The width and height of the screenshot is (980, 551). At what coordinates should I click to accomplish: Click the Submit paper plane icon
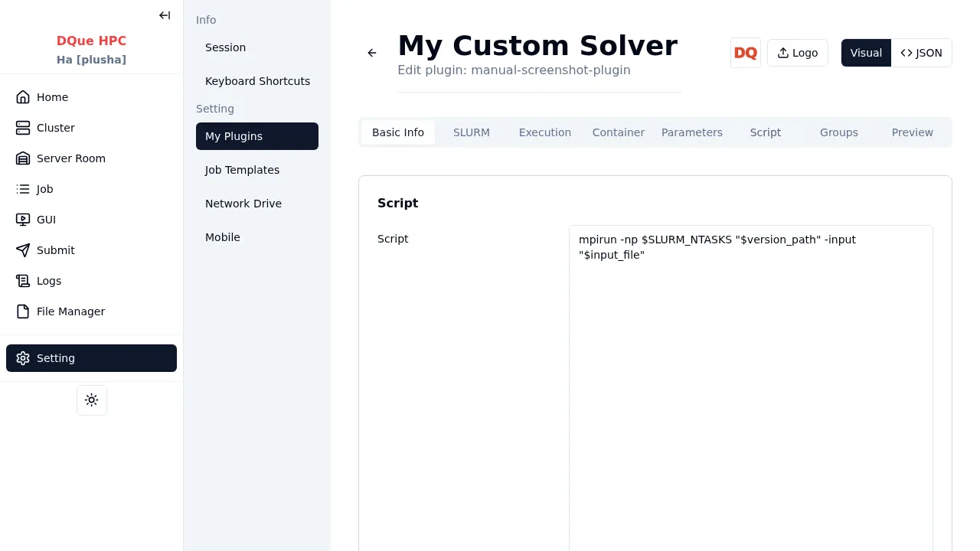click(23, 250)
